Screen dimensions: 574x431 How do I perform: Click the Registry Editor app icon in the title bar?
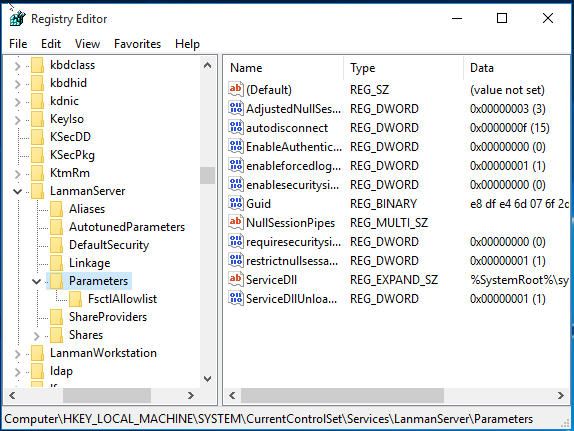(17, 18)
